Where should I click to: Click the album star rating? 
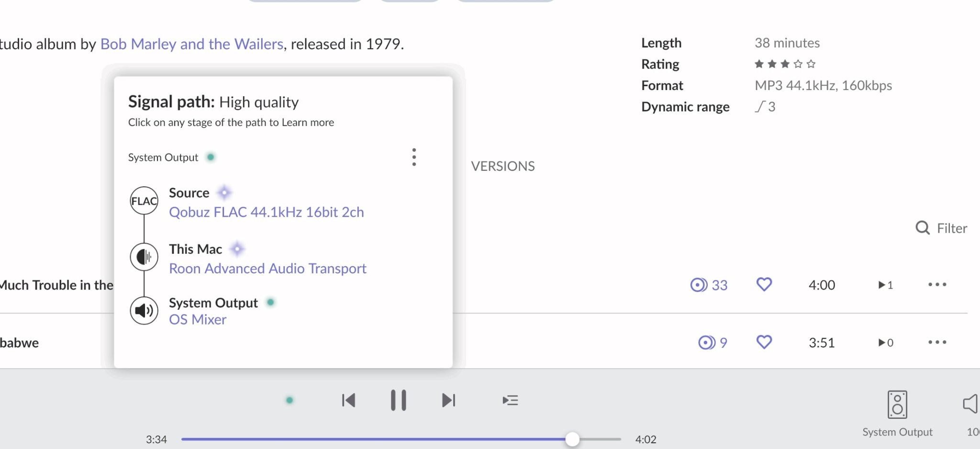click(x=785, y=64)
